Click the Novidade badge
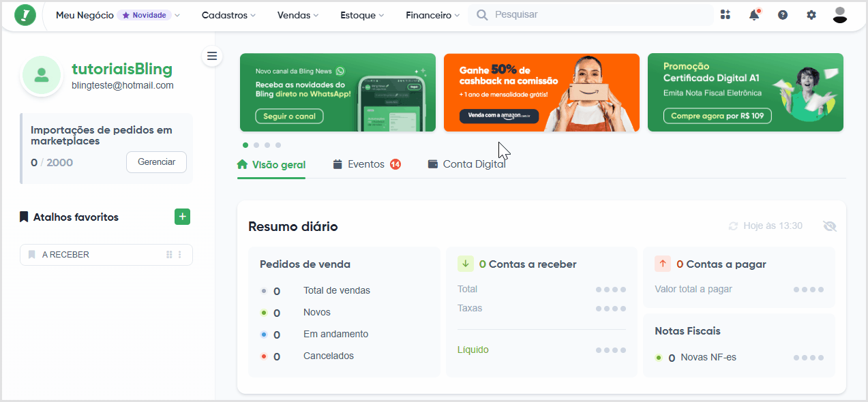The width and height of the screenshot is (868, 402). pos(144,15)
